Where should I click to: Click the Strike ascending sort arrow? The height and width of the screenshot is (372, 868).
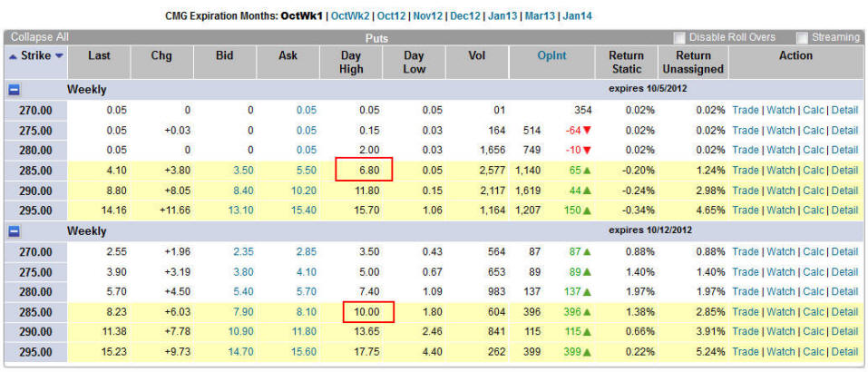point(12,56)
